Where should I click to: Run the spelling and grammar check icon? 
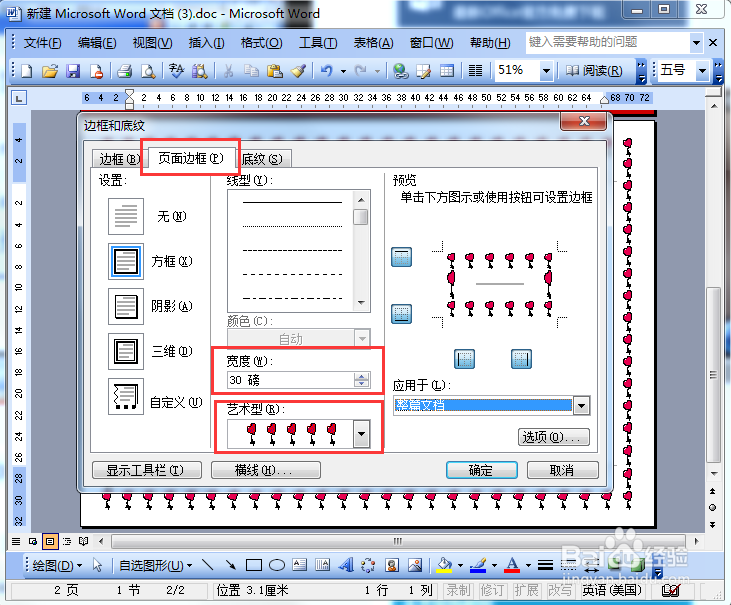click(176, 71)
